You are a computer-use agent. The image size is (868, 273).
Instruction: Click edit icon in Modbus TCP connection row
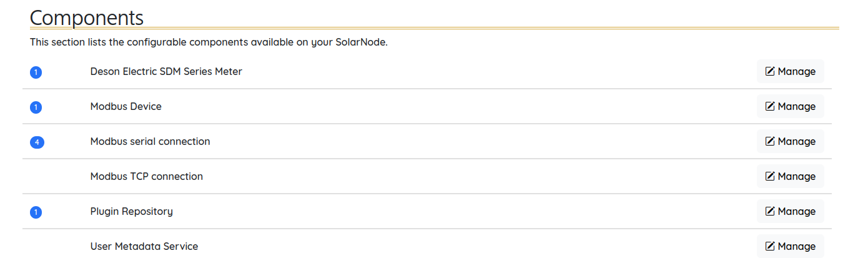coord(770,176)
